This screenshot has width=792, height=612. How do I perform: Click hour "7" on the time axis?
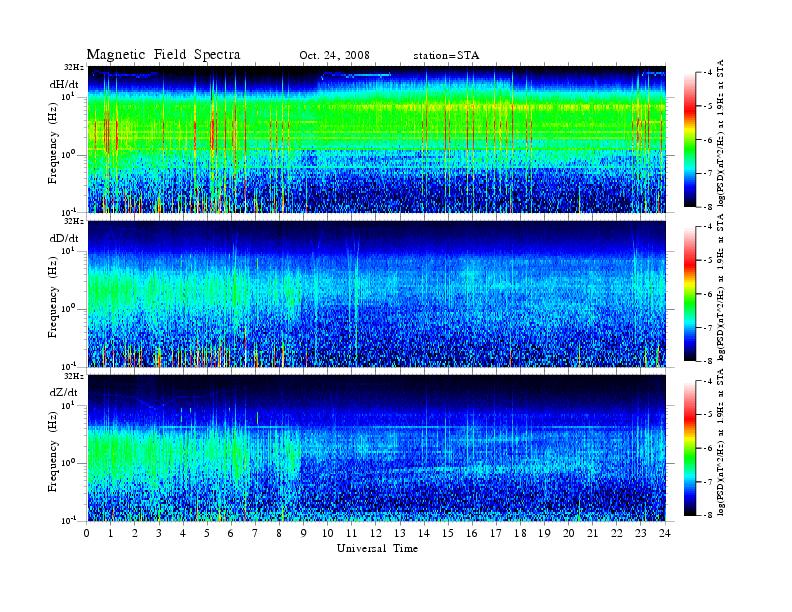(x=255, y=534)
